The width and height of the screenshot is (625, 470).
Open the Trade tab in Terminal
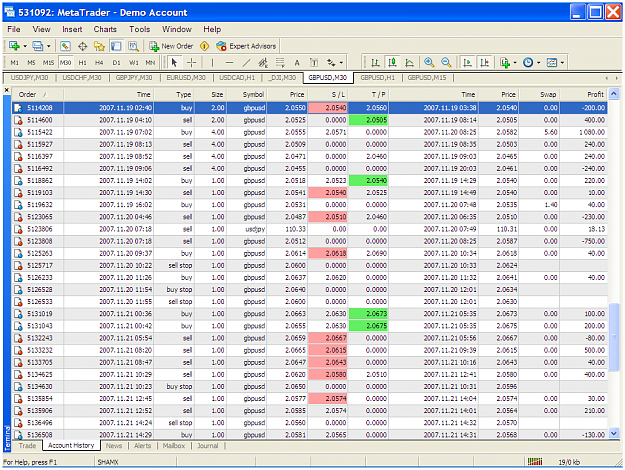point(28,446)
